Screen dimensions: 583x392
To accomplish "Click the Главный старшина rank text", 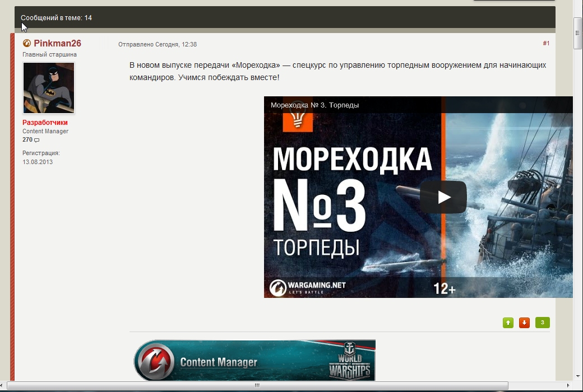I will click(x=49, y=55).
